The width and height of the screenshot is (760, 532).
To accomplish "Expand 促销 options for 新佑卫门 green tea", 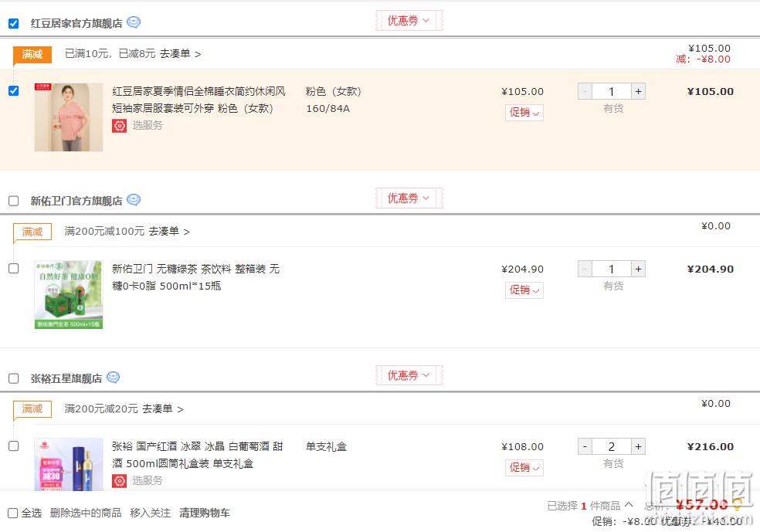I will click(x=524, y=290).
